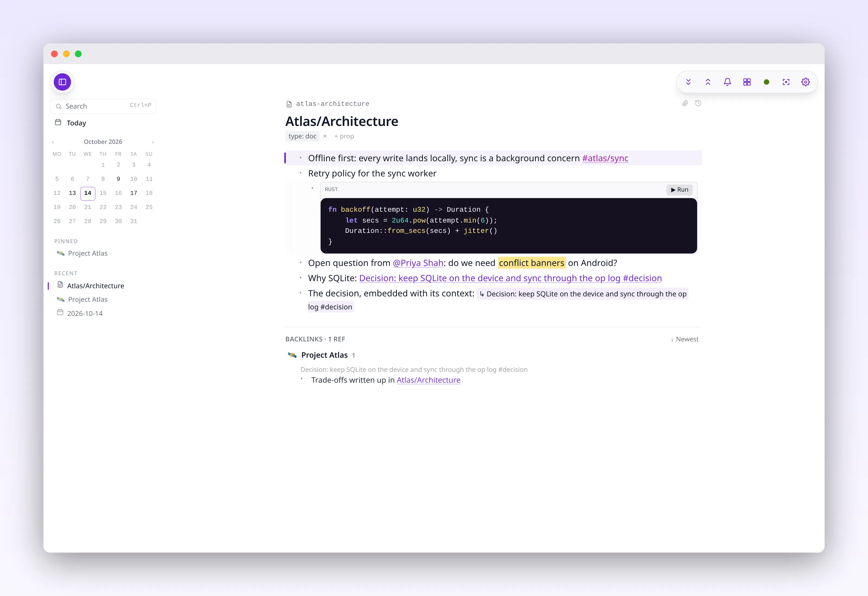This screenshot has height=596, width=868.
Task: Open pinned Project Atlas page
Action: [x=88, y=253]
